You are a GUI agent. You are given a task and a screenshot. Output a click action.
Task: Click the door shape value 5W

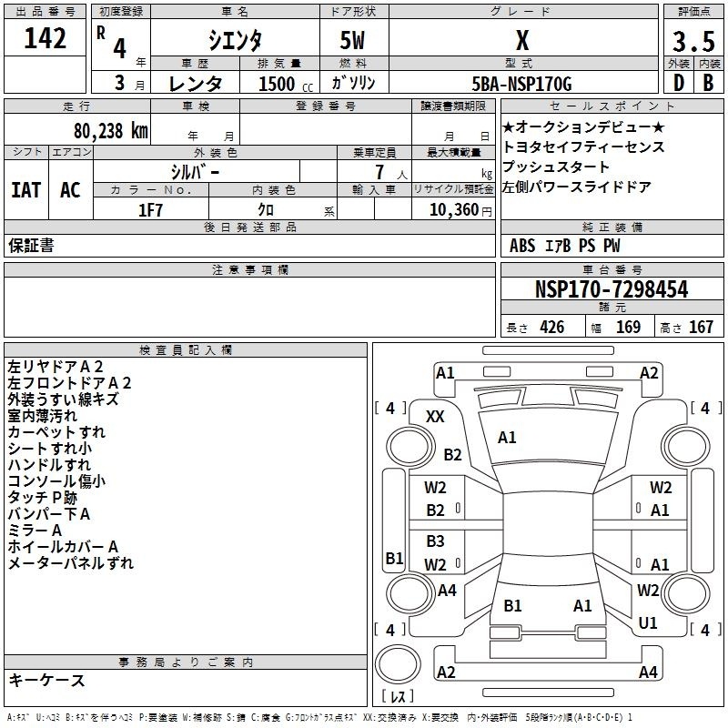tap(353, 40)
